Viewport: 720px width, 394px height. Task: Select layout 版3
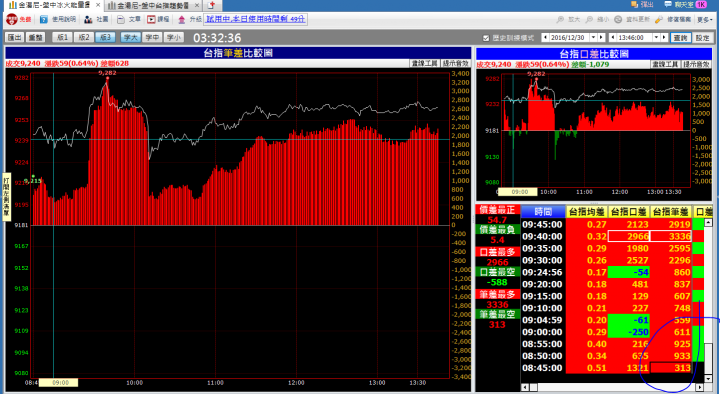click(106, 38)
